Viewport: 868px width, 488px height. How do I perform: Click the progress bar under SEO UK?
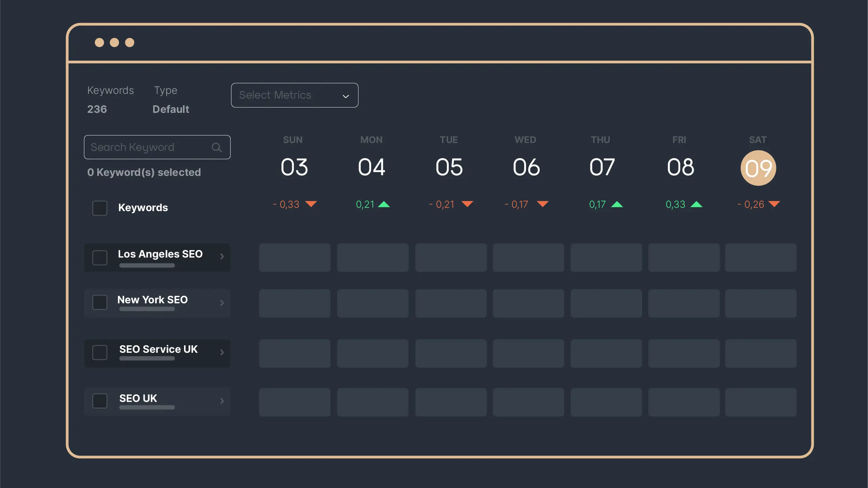pyautogui.click(x=147, y=407)
